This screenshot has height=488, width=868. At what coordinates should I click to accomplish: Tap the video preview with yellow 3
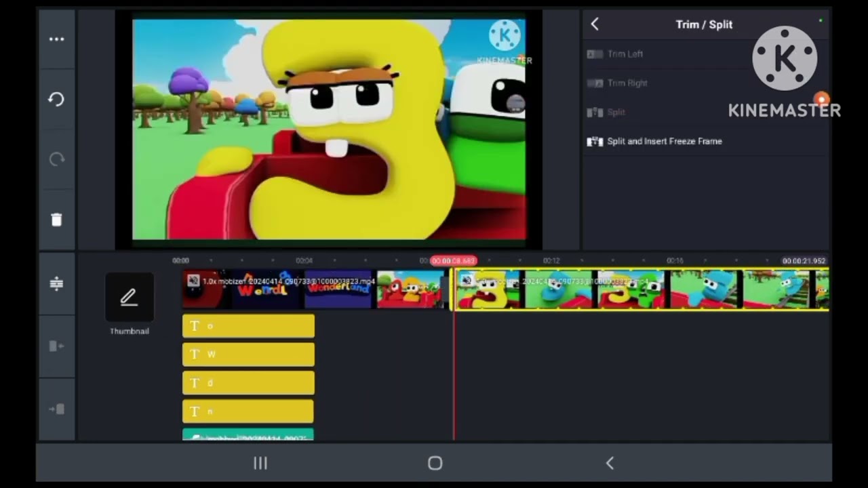329,129
